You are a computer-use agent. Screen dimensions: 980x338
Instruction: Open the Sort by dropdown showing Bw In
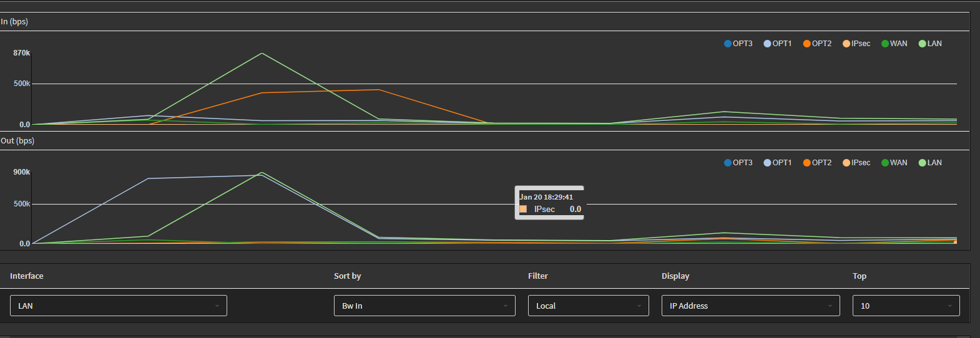click(424, 306)
